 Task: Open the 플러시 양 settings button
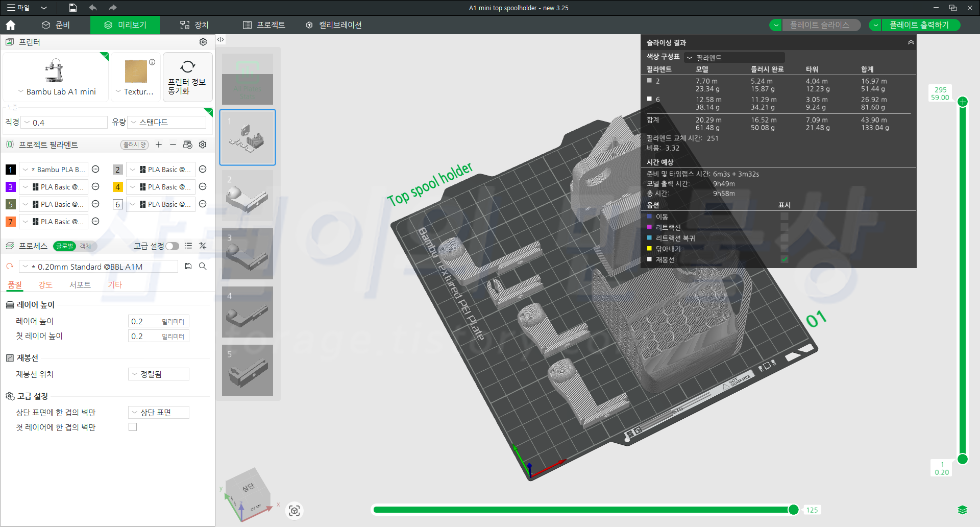[x=135, y=145]
